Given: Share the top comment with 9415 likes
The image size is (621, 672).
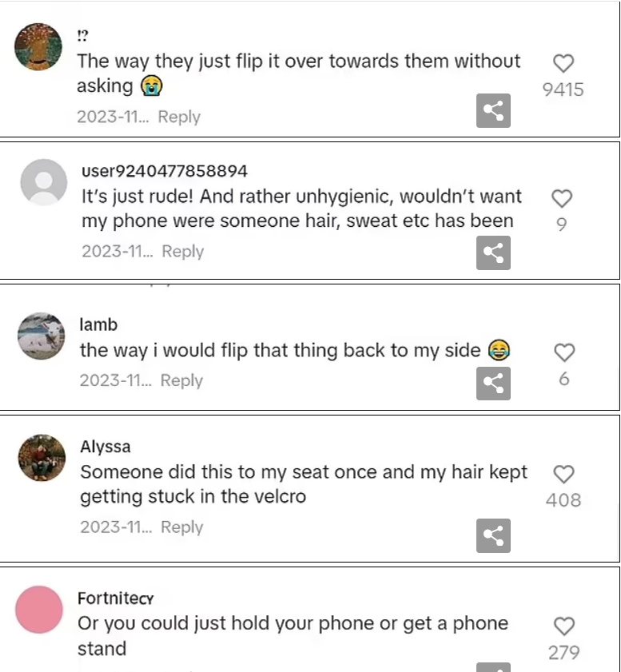Looking at the screenshot, I should 493,110.
